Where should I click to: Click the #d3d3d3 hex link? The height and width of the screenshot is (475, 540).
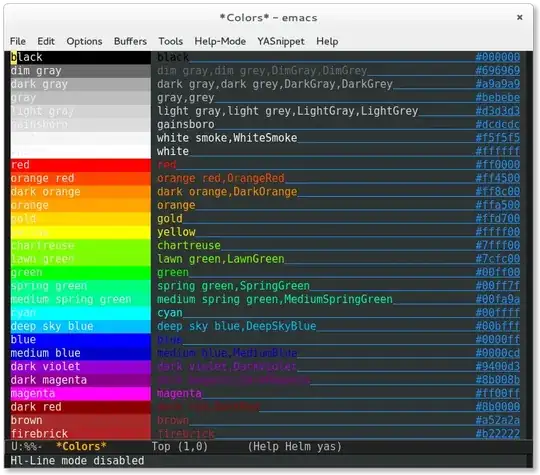[498, 111]
